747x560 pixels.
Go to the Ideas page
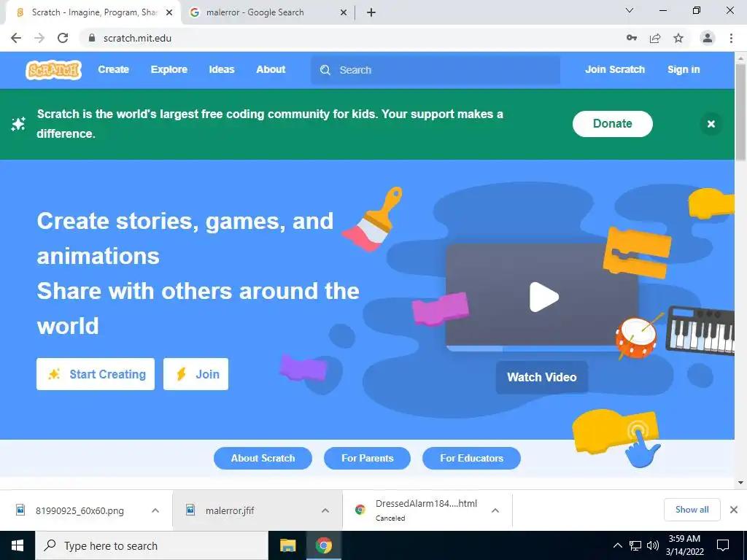(x=222, y=69)
